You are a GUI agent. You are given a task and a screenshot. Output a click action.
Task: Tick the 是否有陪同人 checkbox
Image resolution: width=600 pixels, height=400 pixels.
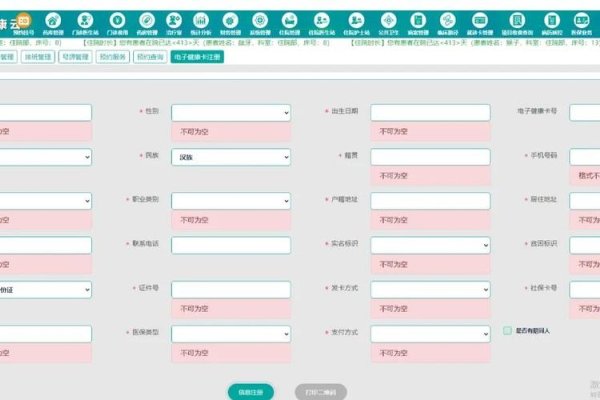[507, 330]
